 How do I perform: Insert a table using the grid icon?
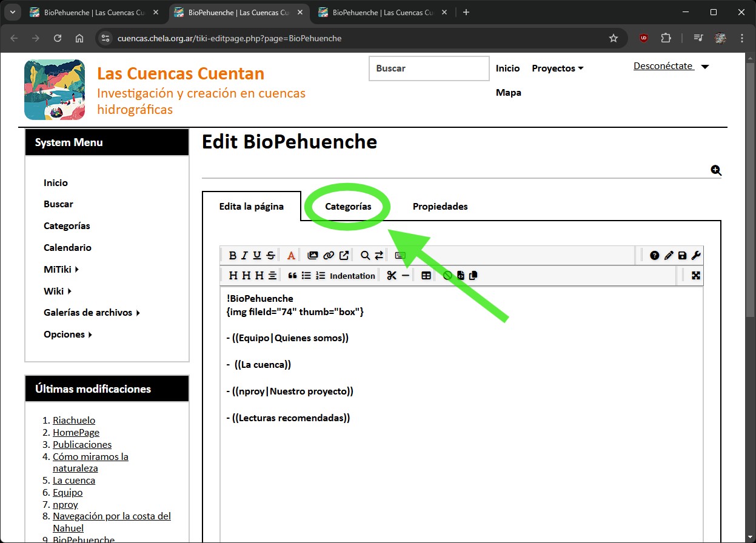click(x=426, y=276)
